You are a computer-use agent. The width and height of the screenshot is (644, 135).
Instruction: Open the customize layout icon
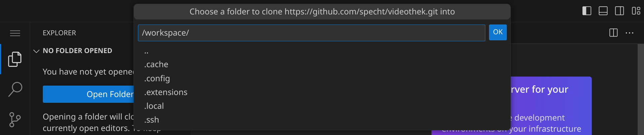[x=636, y=11]
